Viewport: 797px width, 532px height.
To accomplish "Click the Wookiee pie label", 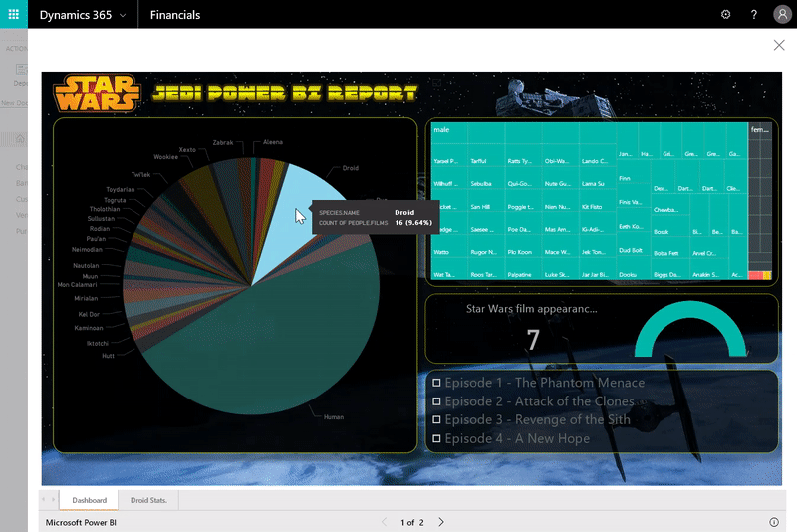I will coord(165,157).
